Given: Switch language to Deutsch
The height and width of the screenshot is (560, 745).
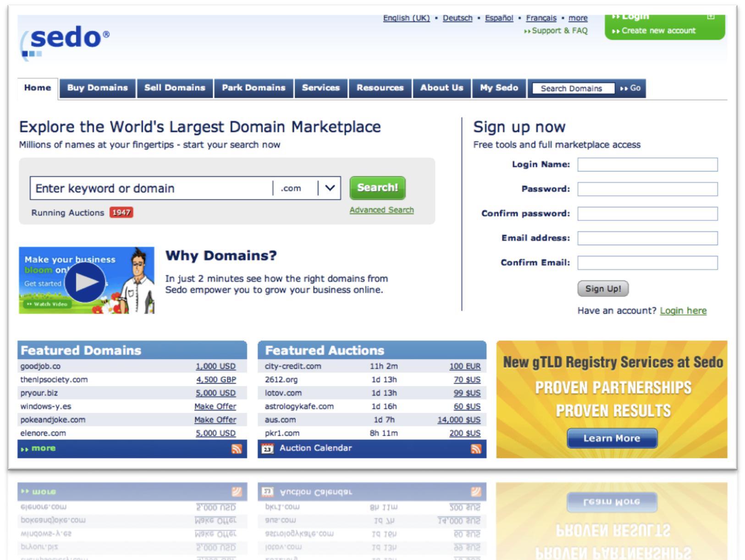Looking at the screenshot, I should [x=458, y=18].
